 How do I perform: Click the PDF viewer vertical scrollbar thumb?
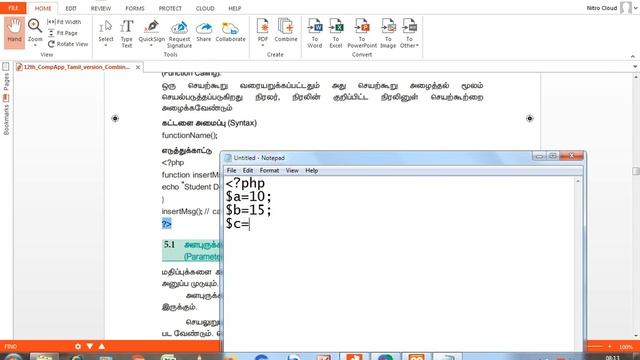click(x=636, y=171)
